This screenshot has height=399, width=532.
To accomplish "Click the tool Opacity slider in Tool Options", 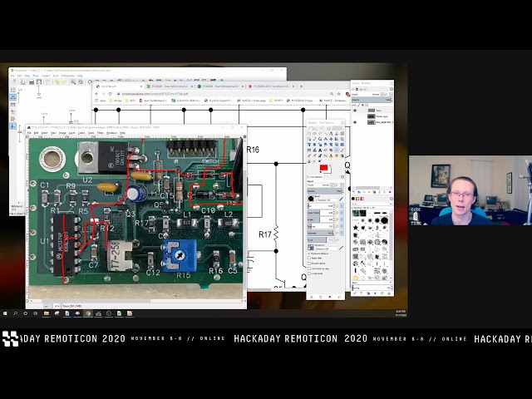I will click(325, 191).
